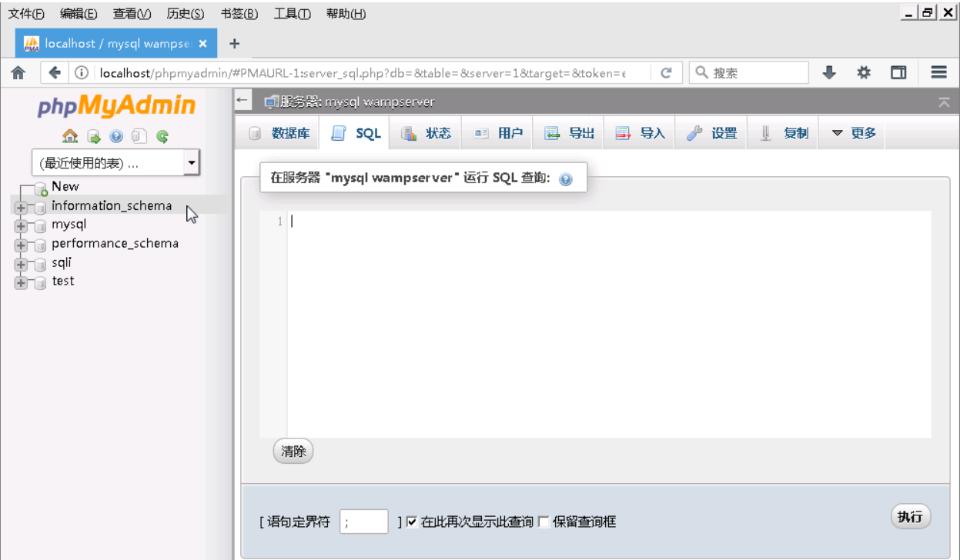
Task: Click the New link in database tree
Action: click(x=65, y=186)
